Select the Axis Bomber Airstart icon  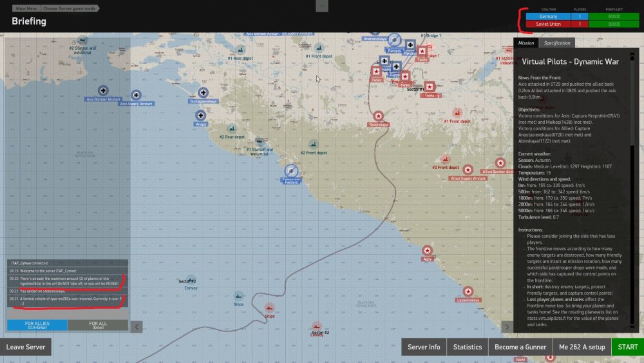tap(103, 90)
